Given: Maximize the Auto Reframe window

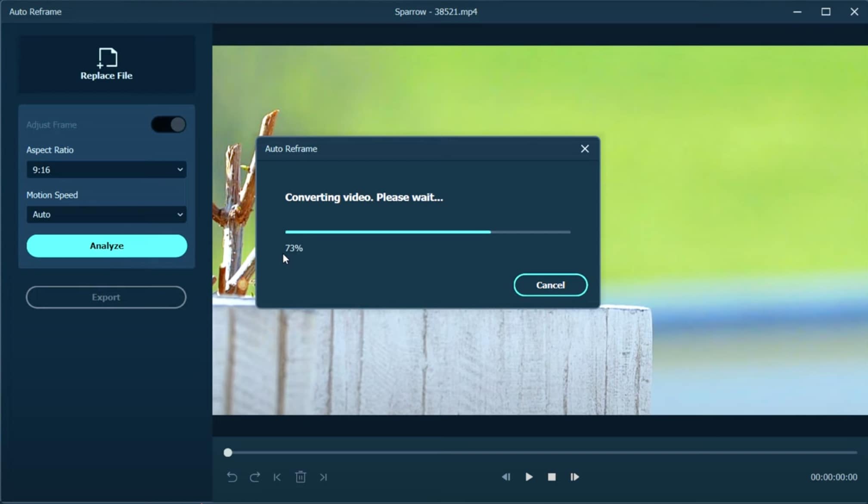Looking at the screenshot, I should click(x=825, y=12).
